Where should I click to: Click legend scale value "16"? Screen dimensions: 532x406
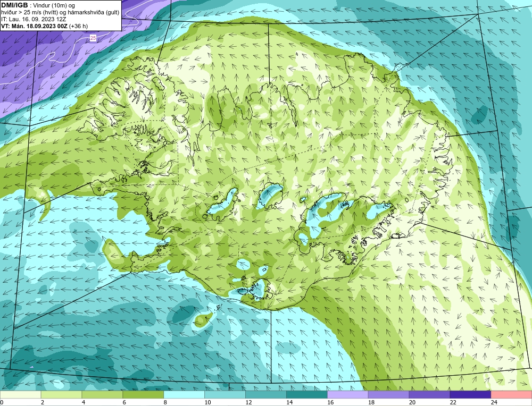(x=330, y=402)
